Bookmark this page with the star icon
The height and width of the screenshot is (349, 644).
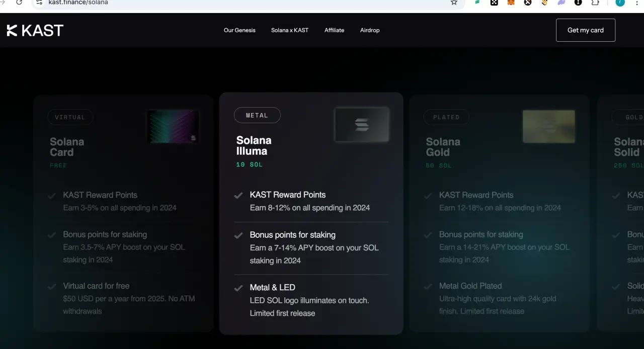[x=454, y=3]
